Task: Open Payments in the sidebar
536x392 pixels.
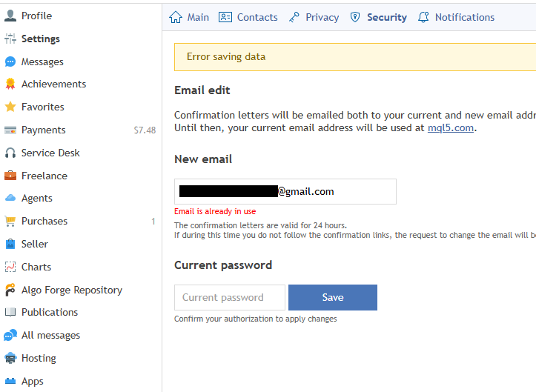Action: 43,130
